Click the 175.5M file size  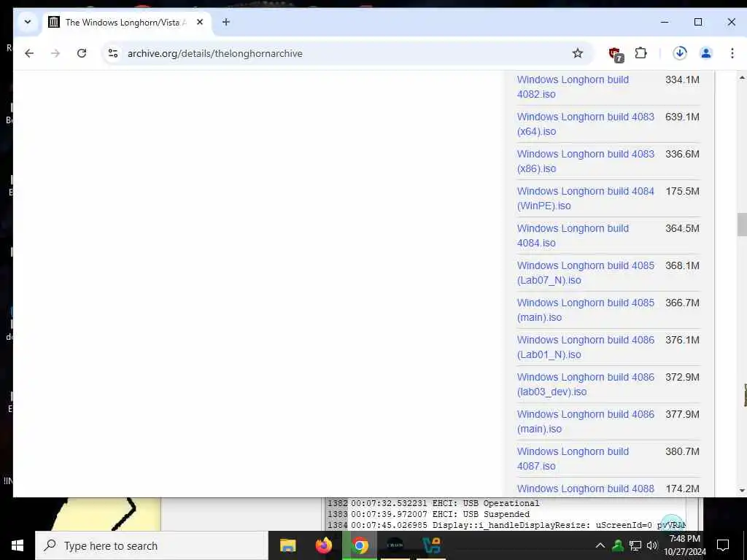[x=682, y=191]
